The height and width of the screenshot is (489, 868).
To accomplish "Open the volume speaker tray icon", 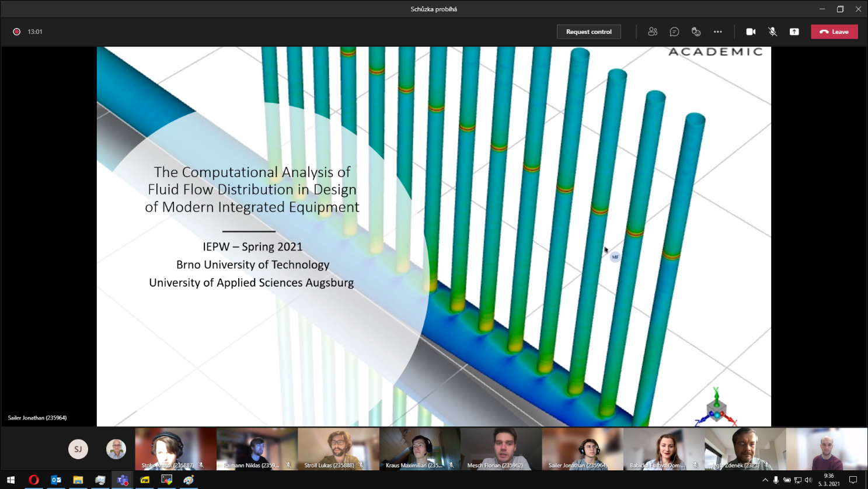I will (808, 480).
